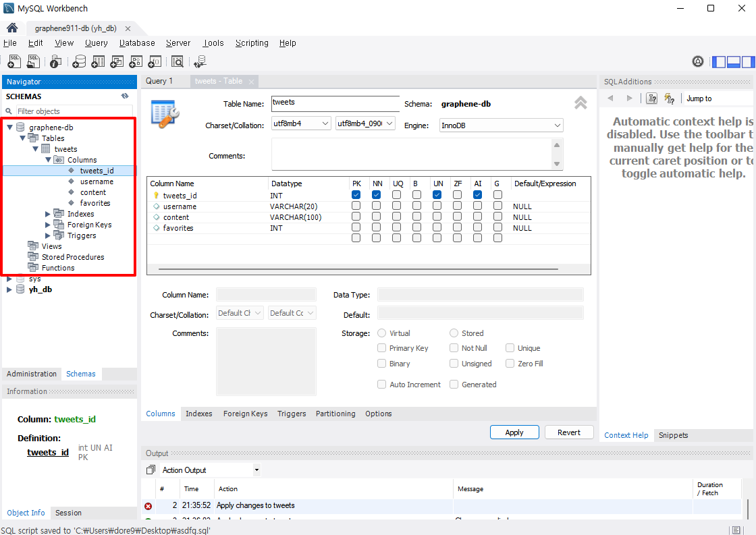Go back in SQL Additions help
Image resolution: width=756 pixels, height=535 pixels.
(x=610, y=98)
